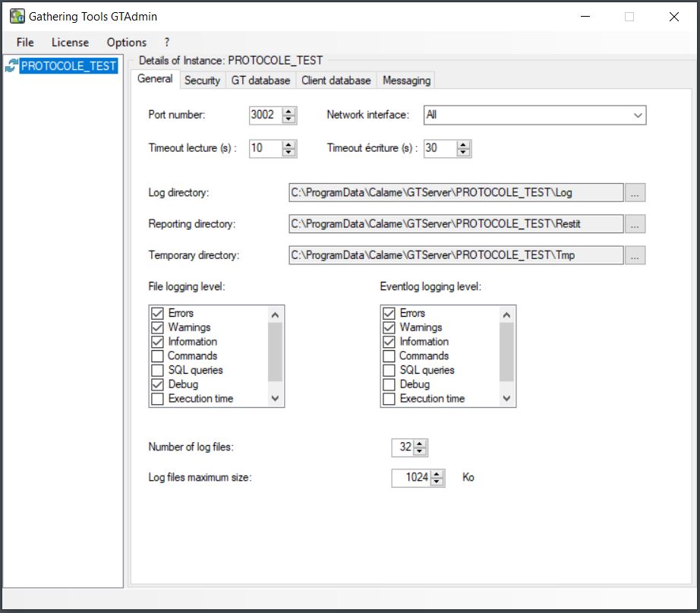
Task: Select the PROTOCOLE_TEST instance in tree
Action: coord(68,65)
